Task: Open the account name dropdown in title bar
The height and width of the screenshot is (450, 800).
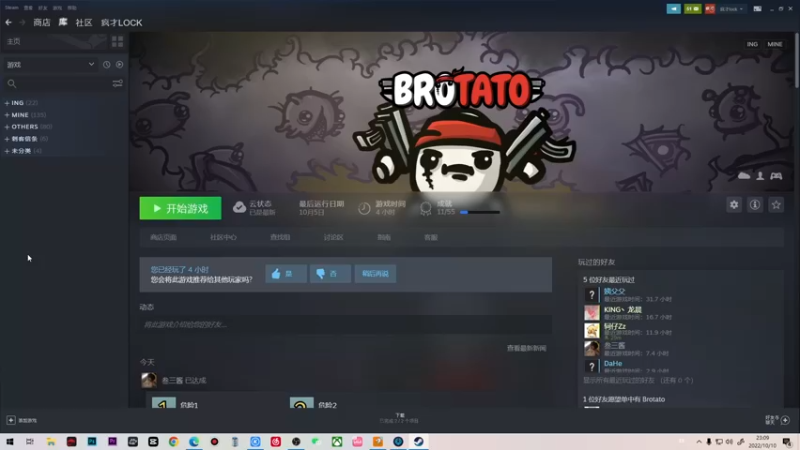Action: (731, 9)
